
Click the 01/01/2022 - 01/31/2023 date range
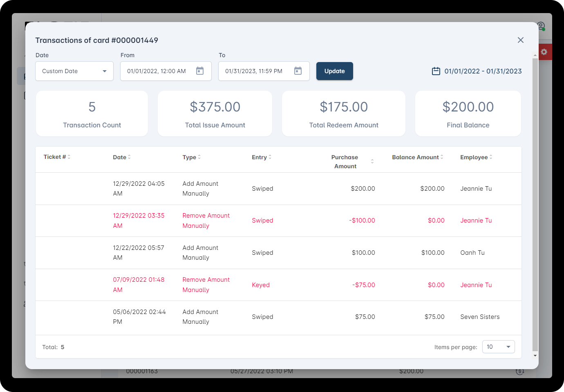coord(477,71)
